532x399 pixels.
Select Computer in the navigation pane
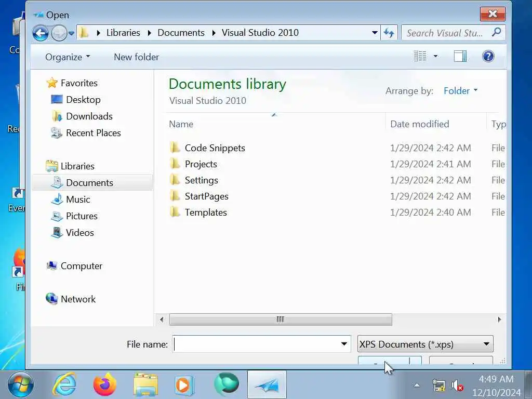(82, 265)
